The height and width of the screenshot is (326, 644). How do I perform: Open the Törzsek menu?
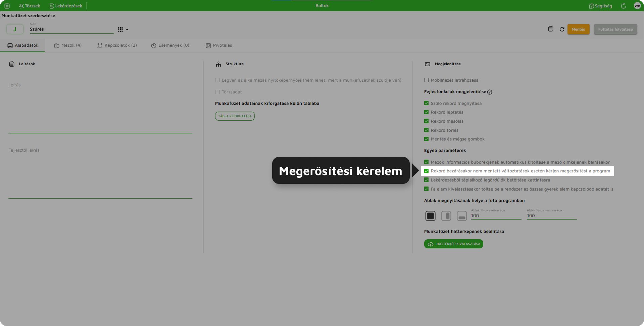pos(30,6)
